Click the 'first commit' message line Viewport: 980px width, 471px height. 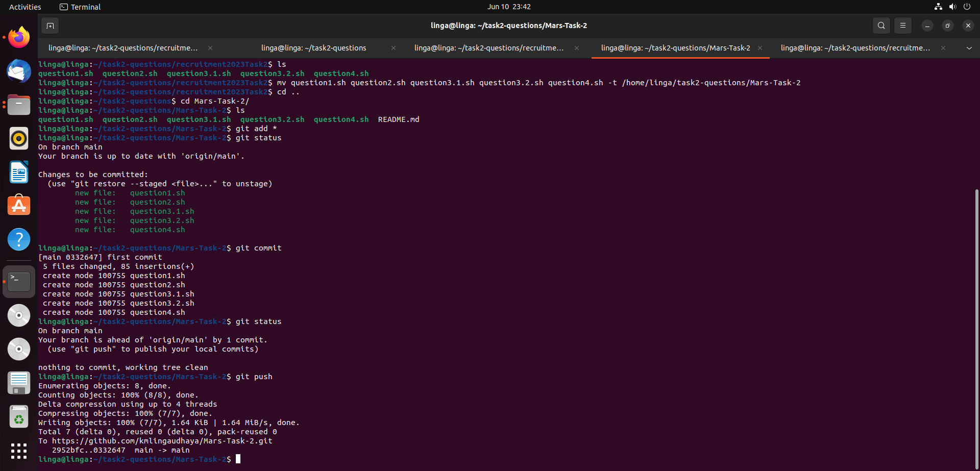[100, 257]
